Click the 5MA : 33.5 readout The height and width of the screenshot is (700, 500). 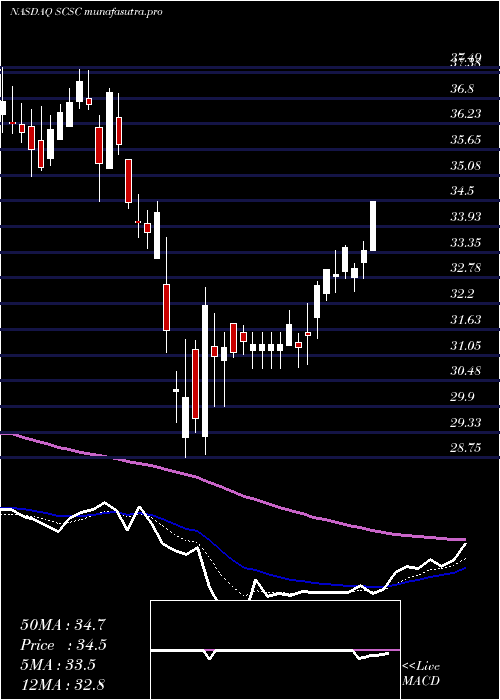coord(58,665)
